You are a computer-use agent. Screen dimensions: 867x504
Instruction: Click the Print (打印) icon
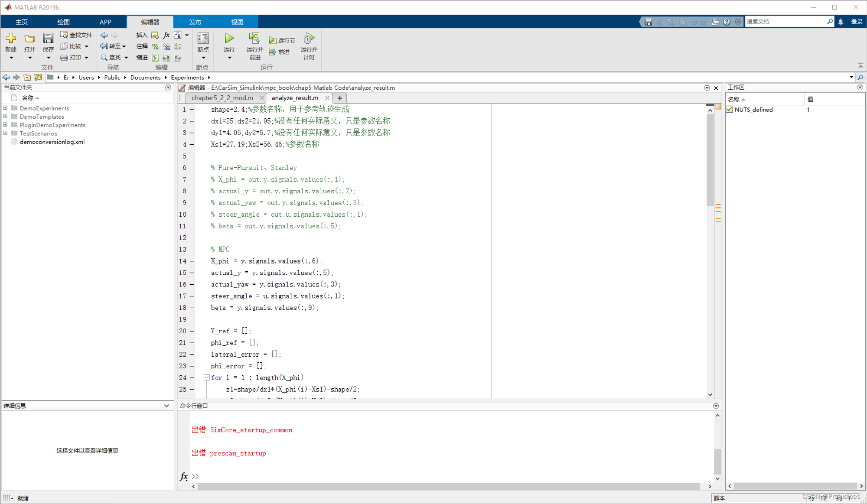pyautogui.click(x=64, y=57)
